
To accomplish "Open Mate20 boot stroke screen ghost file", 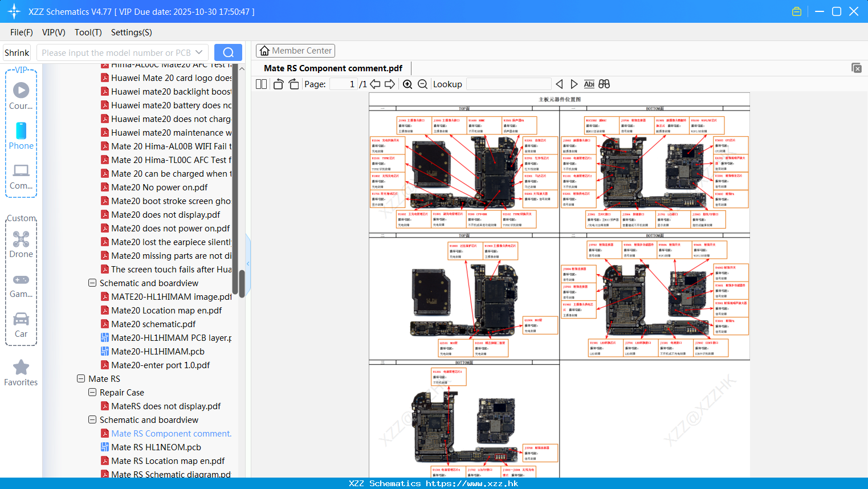I will click(171, 201).
